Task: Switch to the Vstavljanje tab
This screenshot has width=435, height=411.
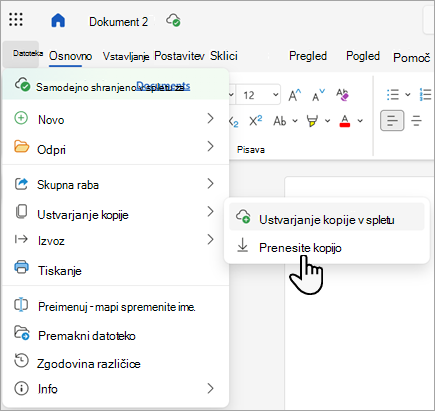Action: point(126,56)
